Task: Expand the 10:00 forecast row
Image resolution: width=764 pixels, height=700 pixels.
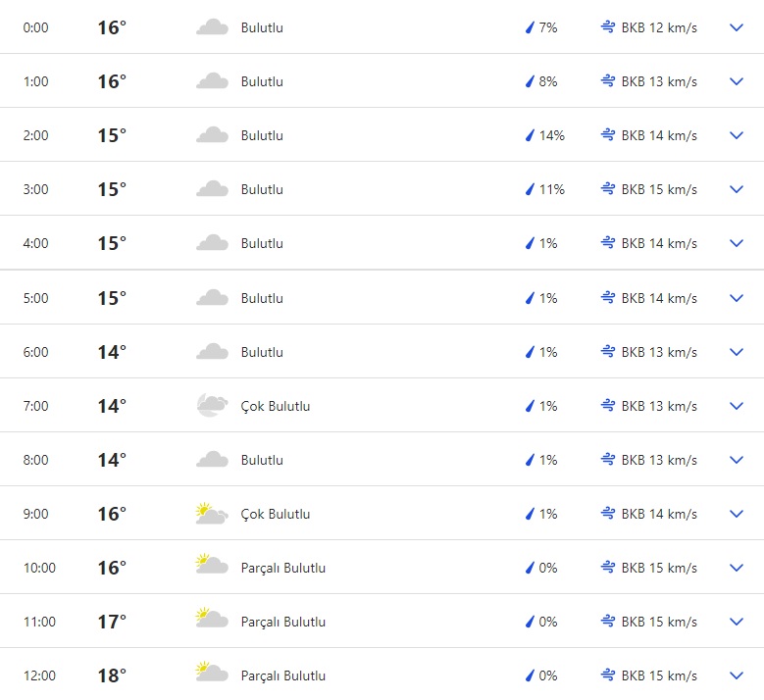Action: pyautogui.click(x=738, y=568)
